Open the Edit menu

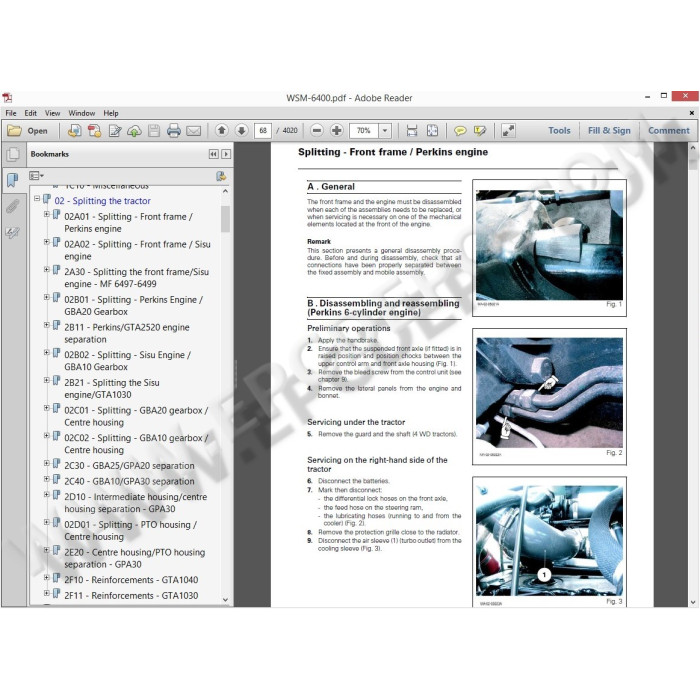30,113
